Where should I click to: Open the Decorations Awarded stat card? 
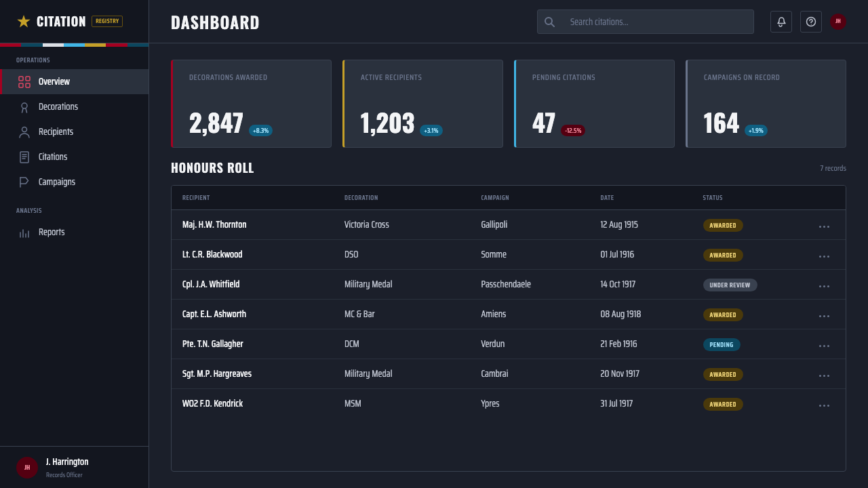click(251, 104)
